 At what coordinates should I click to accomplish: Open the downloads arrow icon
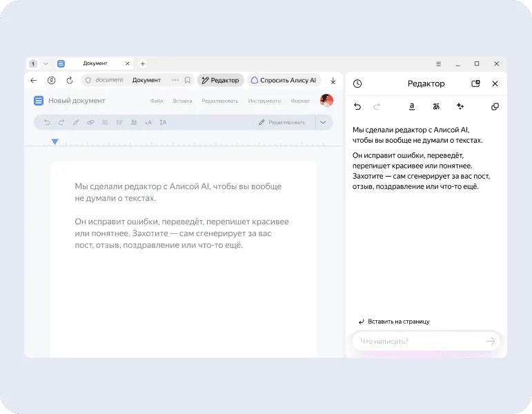point(333,81)
